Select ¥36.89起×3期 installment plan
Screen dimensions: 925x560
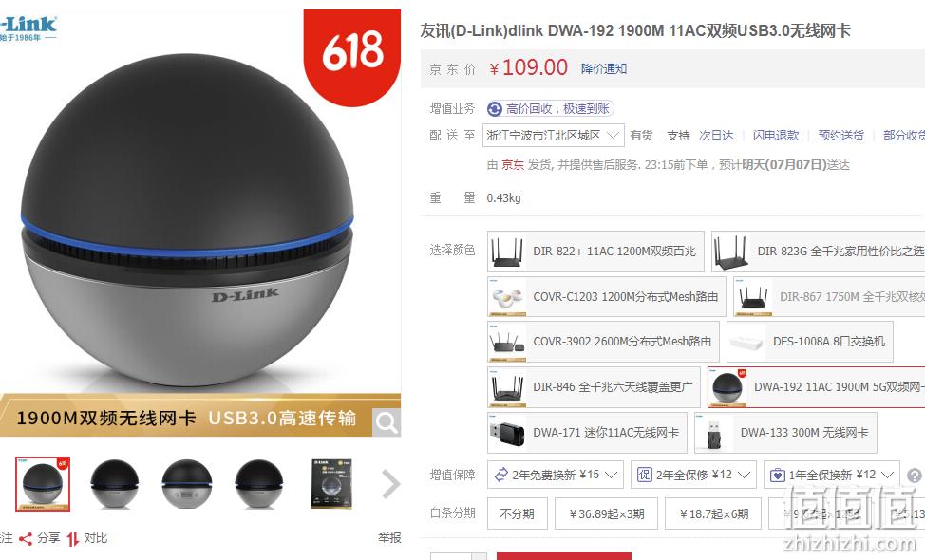[607, 513]
